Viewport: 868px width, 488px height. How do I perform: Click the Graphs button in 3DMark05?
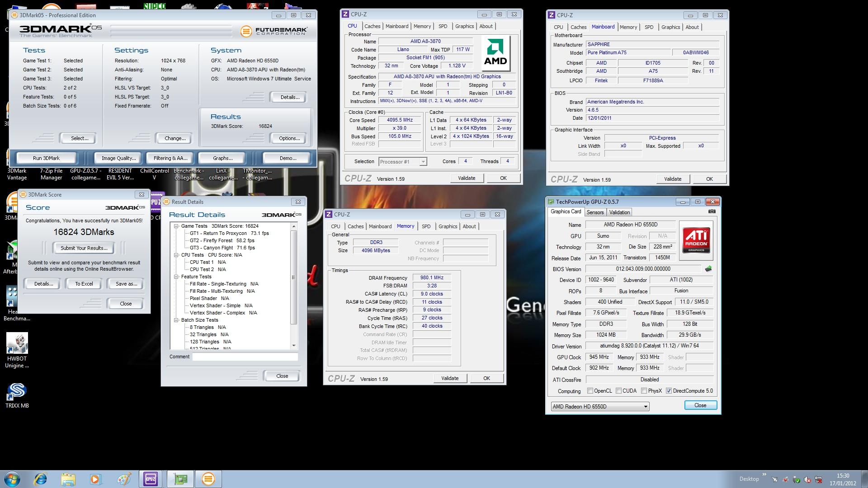[x=222, y=158]
